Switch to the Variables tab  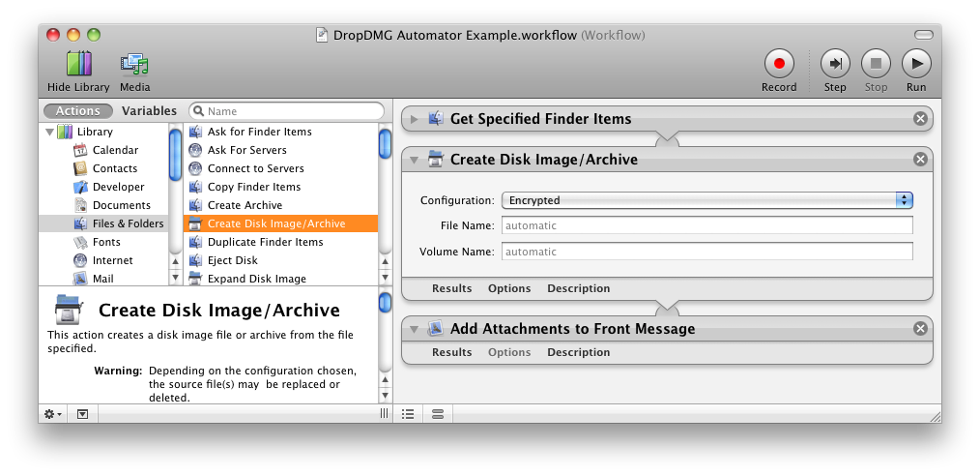150,110
